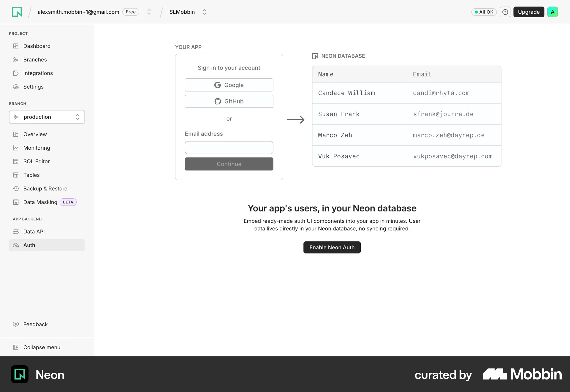Open the user avatar A menu
Viewport: 570px width, 392px height.
552,12
